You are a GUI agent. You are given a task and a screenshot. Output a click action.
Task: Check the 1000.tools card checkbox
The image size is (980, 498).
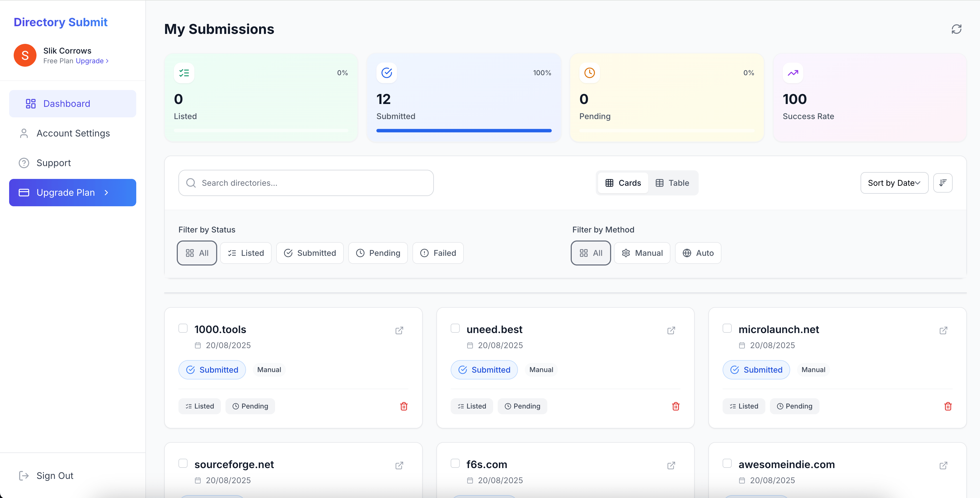(183, 328)
